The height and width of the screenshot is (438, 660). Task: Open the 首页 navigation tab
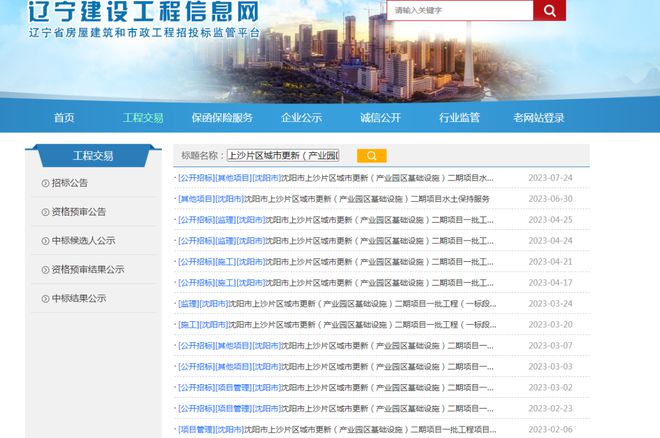coord(64,118)
